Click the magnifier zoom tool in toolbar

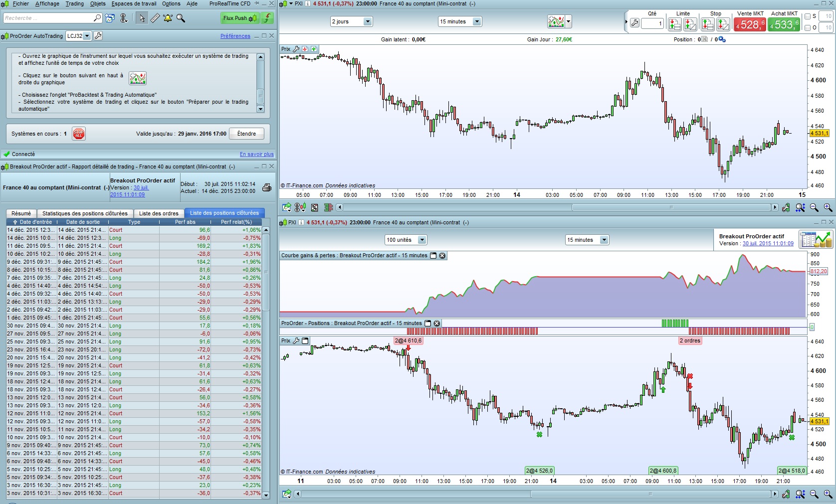click(181, 18)
